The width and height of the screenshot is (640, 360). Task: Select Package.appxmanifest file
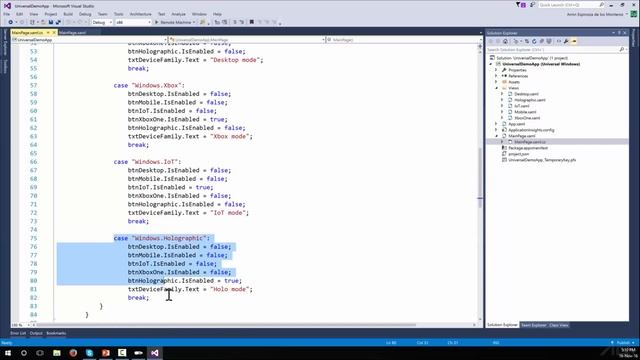528,148
